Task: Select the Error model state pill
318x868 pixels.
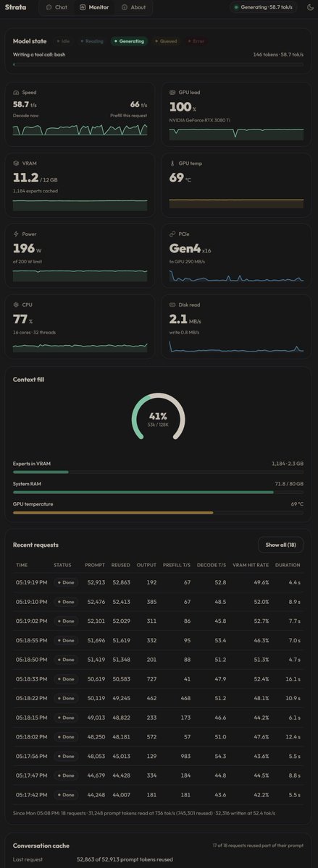Action: pyautogui.click(x=196, y=41)
